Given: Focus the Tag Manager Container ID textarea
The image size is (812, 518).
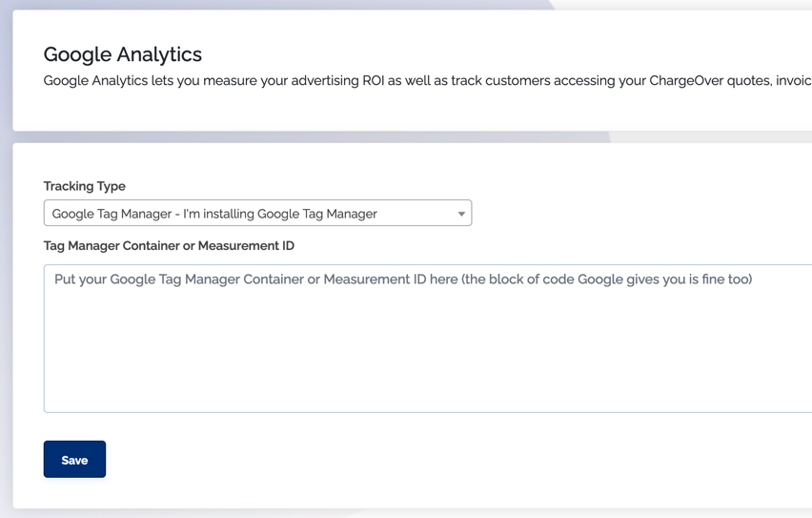Looking at the screenshot, I should (x=428, y=339).
